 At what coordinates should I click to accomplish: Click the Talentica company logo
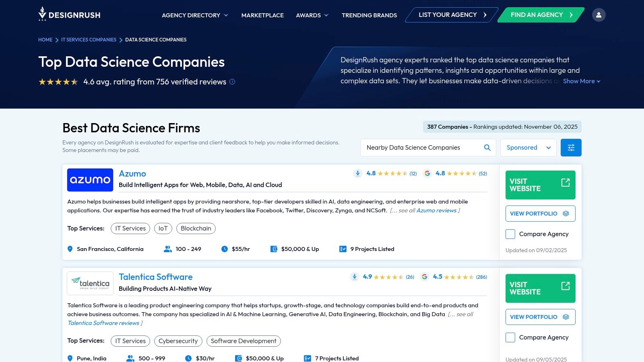click(x=90, y=284)
